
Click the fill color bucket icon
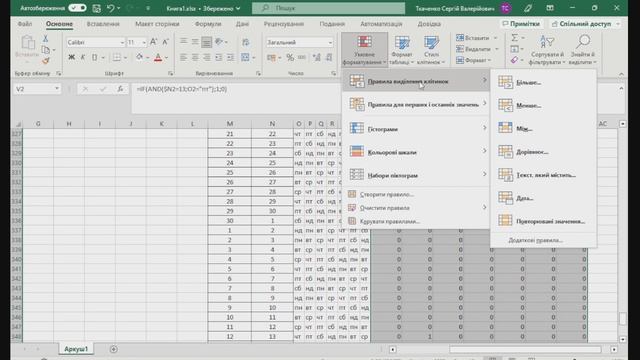click(x=139, y=57)
